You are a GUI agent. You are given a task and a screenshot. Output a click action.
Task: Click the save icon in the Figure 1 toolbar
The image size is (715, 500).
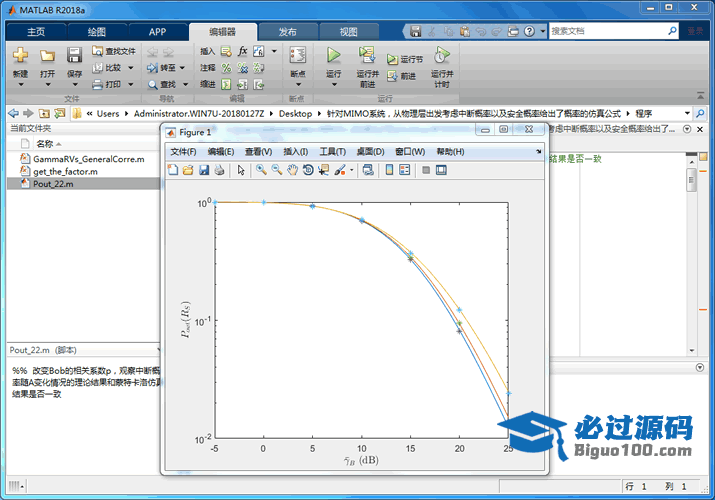[204, 170]
